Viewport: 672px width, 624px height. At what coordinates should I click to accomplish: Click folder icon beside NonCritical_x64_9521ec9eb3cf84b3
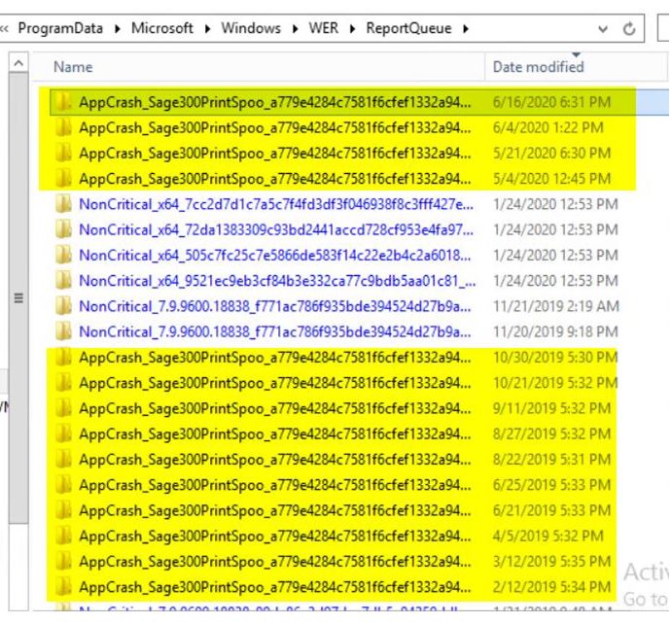click(x=64, y=281)
